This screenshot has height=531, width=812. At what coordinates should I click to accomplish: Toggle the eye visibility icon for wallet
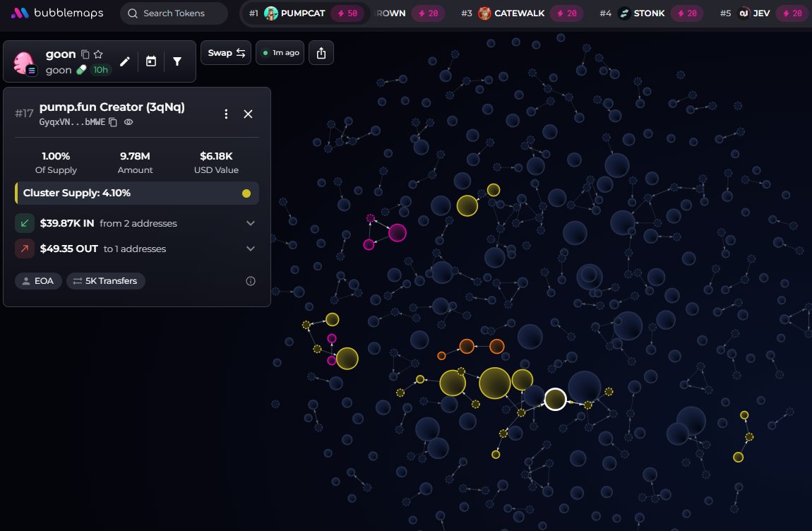[129, 122]
